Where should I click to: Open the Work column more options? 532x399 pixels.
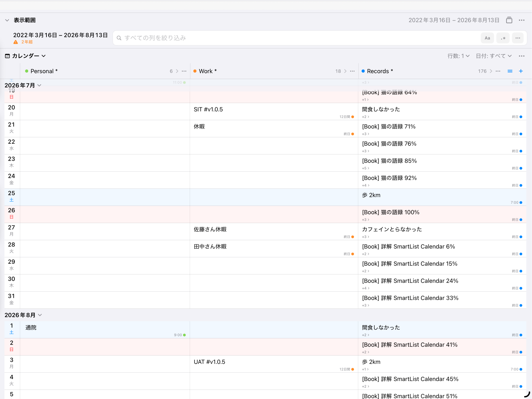tap(352, 71)
